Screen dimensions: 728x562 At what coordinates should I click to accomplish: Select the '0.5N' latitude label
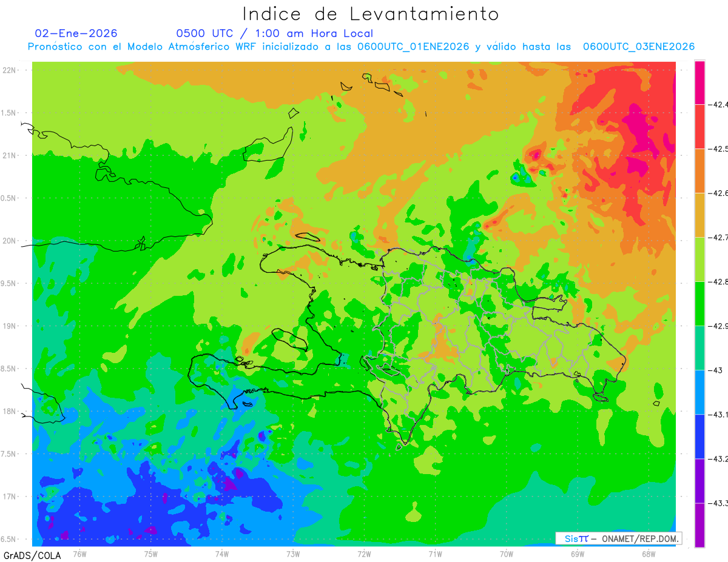point(9,198)
